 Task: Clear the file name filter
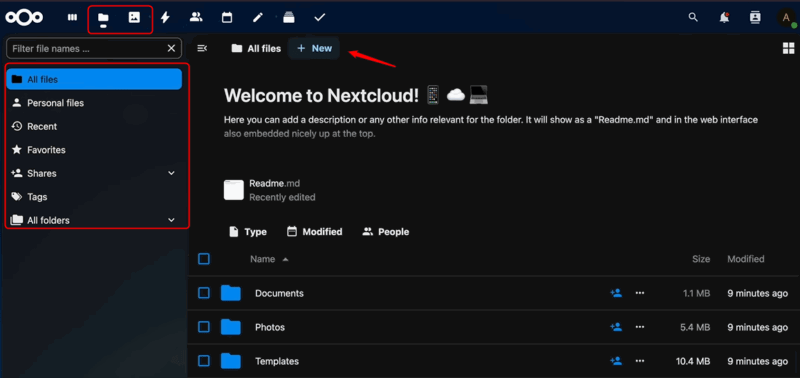coord(171,48)
